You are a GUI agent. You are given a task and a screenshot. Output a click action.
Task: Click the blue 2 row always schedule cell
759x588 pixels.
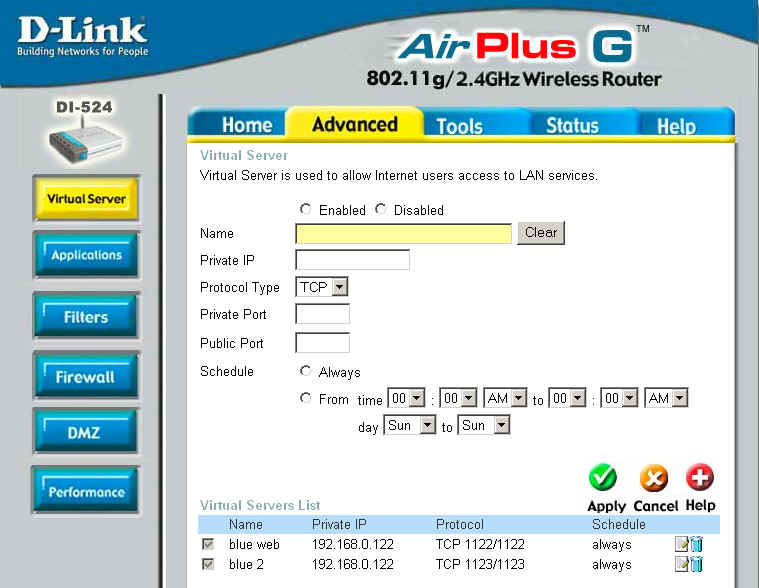611,565
